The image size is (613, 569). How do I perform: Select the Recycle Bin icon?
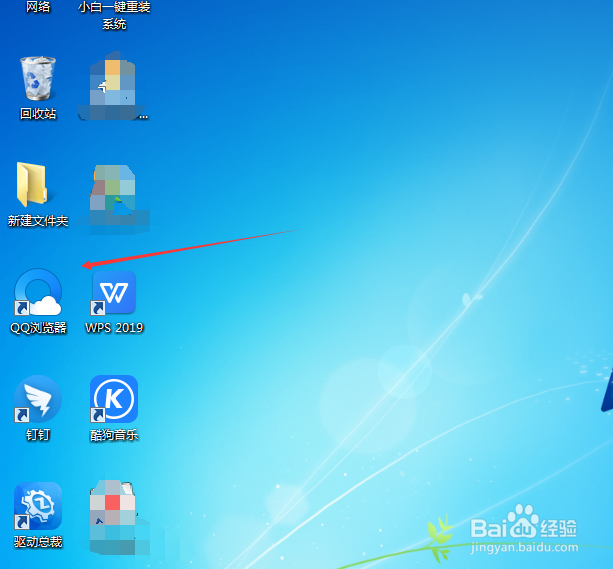38,78
